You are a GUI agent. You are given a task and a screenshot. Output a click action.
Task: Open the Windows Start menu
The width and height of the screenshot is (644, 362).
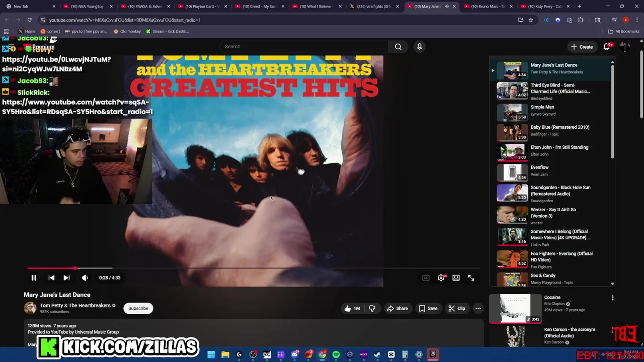(211, 354)
